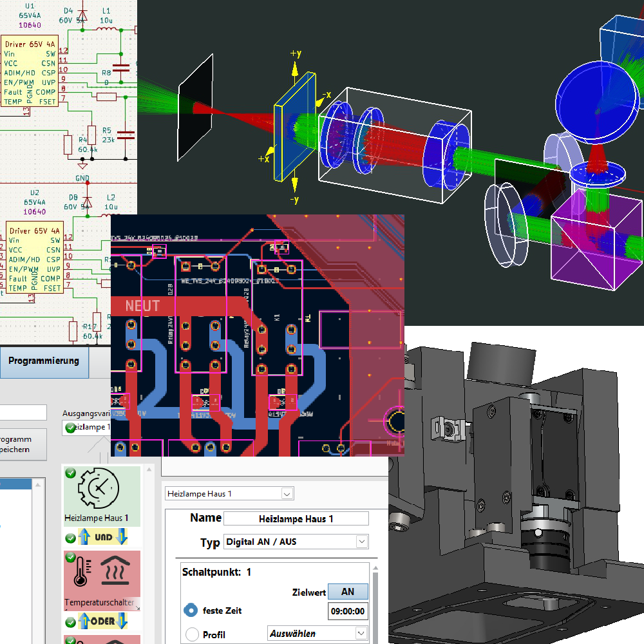Click the Name field containing Heizlampe Haus 1
Image resolution: width=644 pixels, height=644 pixels.
click(296, 518)
